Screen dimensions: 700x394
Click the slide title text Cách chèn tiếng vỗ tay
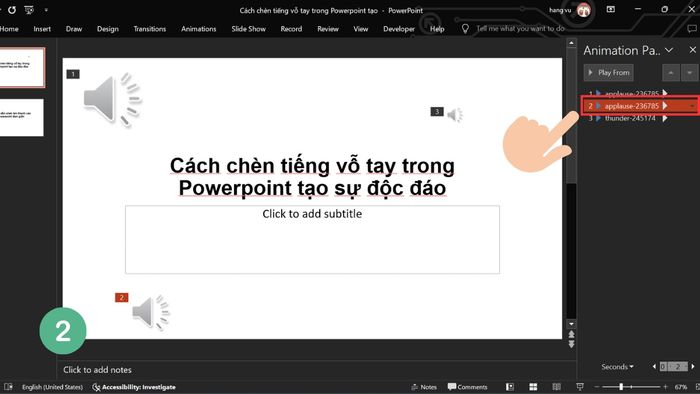tap(312, 177)
